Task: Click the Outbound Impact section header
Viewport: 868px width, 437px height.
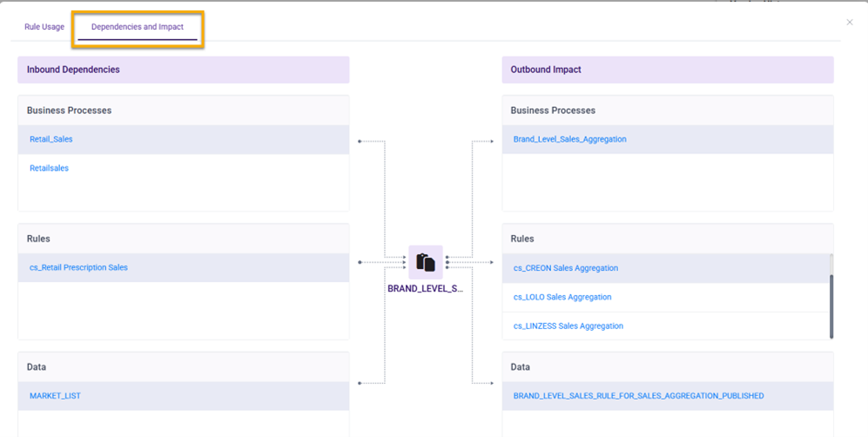Action: pos(546,70)
